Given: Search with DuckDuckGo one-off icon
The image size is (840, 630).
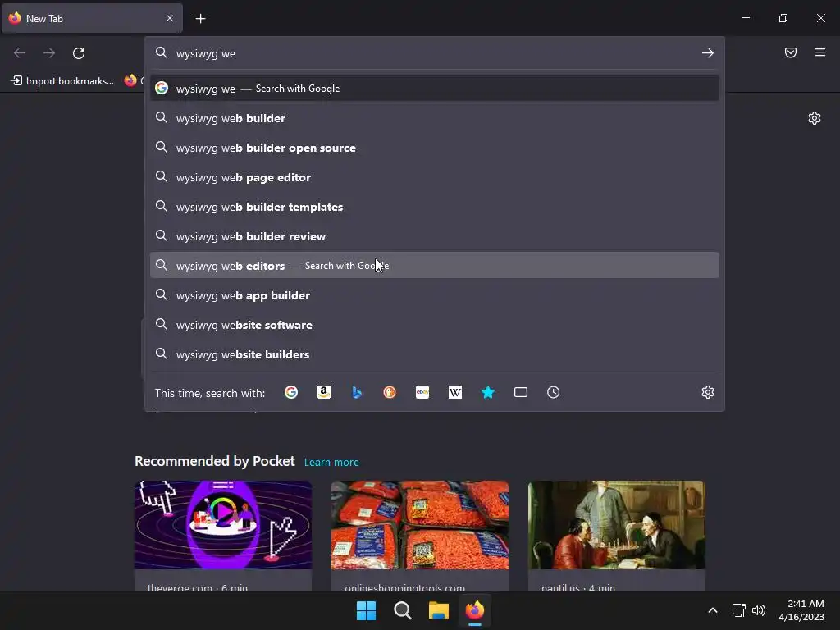Looking at the screenshot, I should point(390,392).
